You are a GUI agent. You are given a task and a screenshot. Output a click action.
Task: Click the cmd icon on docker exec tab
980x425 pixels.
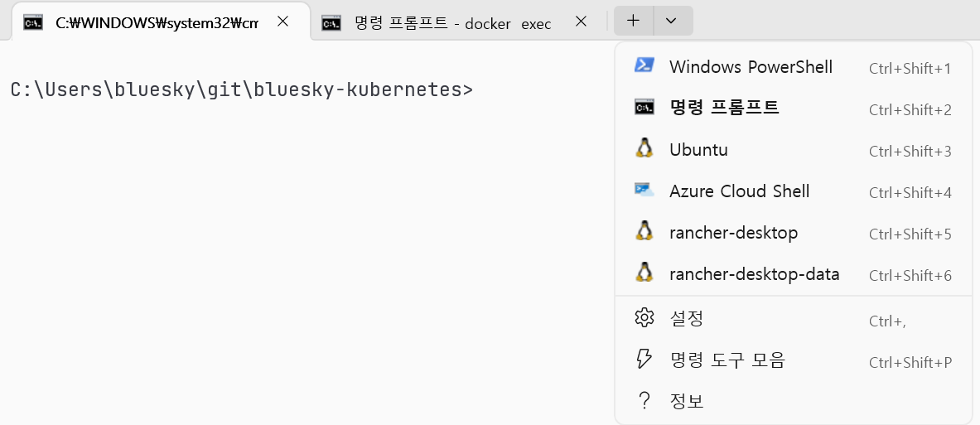click(x=331, y=23)
